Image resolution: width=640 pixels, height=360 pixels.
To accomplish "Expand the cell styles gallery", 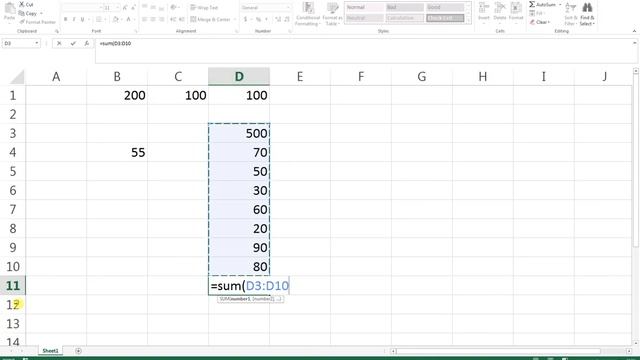I will pos(468,21).
